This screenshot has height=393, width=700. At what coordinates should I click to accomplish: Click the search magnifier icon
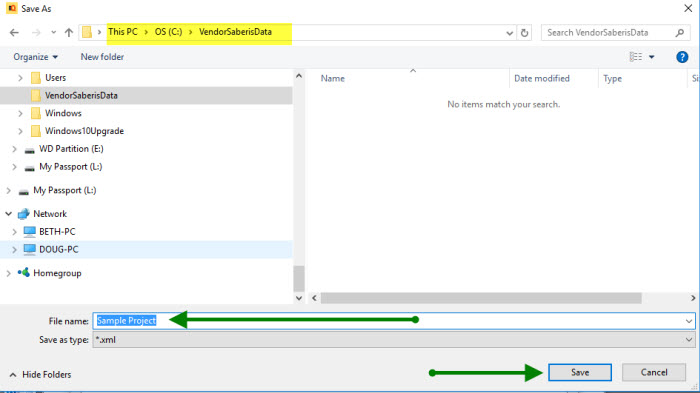click(x=679, y=33)
